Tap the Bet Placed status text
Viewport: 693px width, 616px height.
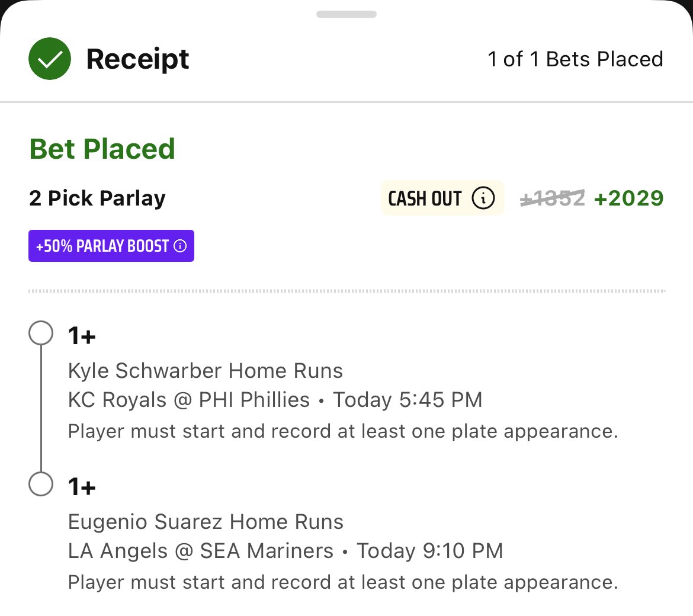click(x=102, y=149)
